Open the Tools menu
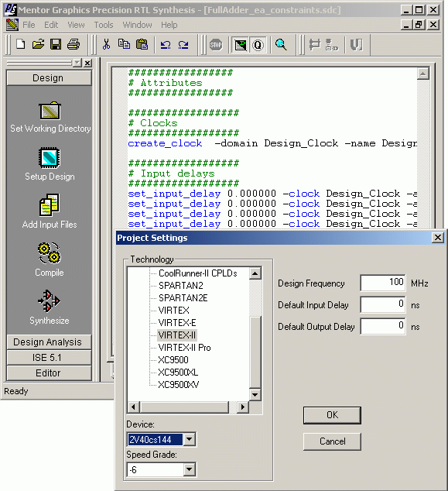448x491 pixels. (x=104, y=25)
